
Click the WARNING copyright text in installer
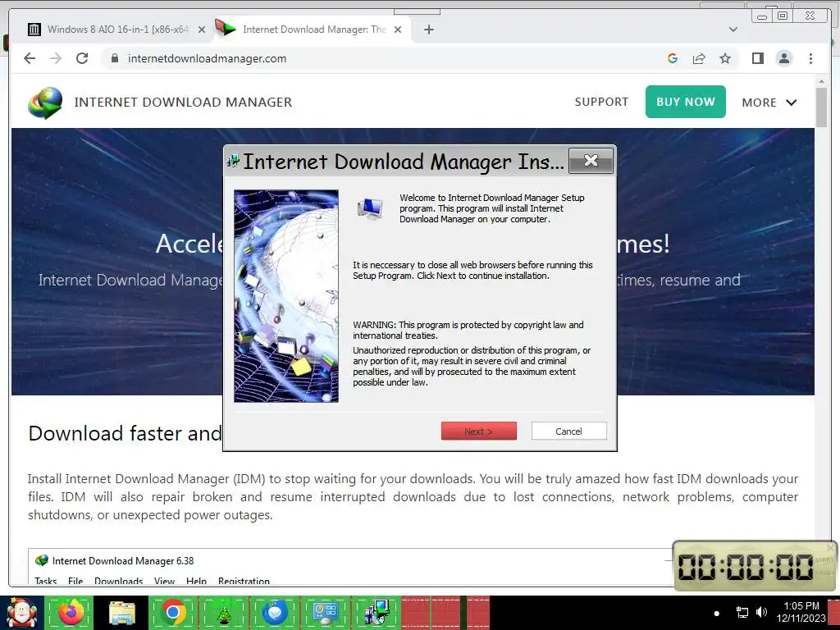(468, 330)
